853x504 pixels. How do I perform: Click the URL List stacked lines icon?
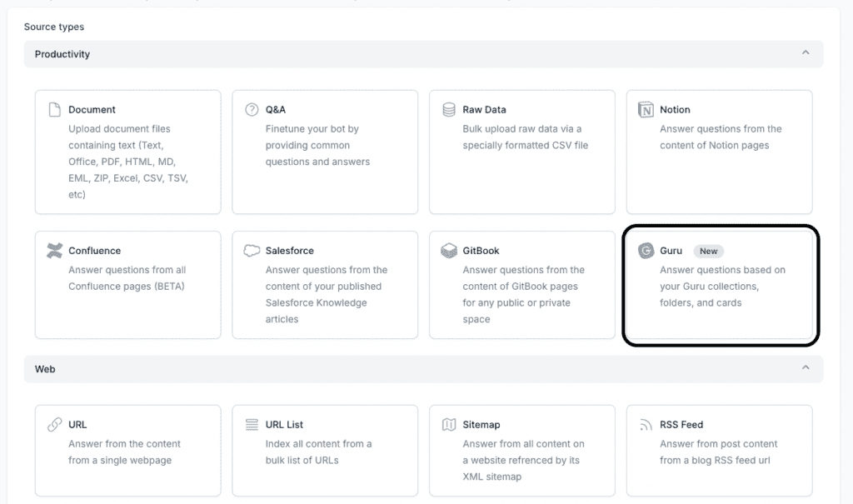point(252,425)
